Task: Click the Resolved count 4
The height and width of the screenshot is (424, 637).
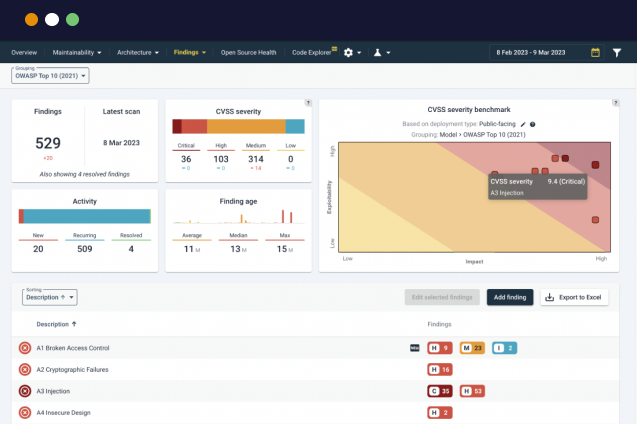Action: click(131, 249)
